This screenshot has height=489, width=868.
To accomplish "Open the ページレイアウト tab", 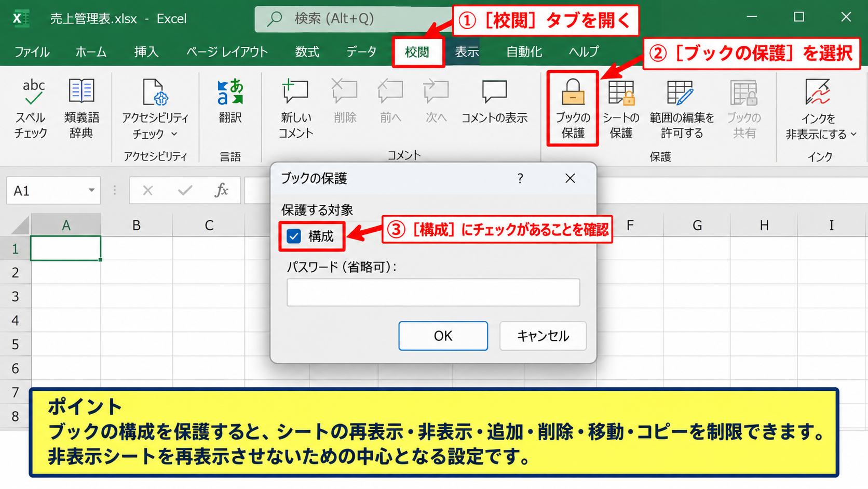I will point(227,52).
